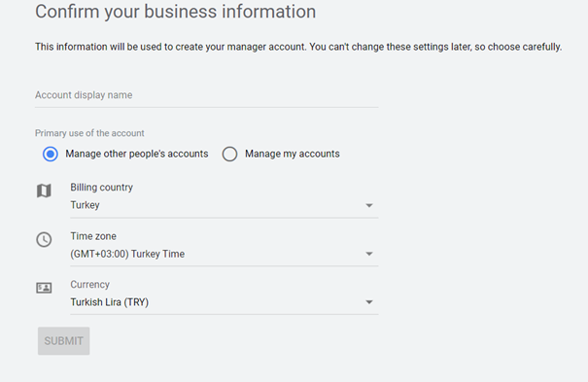Image resolution: width=588 pixels, height=382 pixels.
Task: Open the Billing country dropdown showing Turkey
Action: tap(224, 205)
